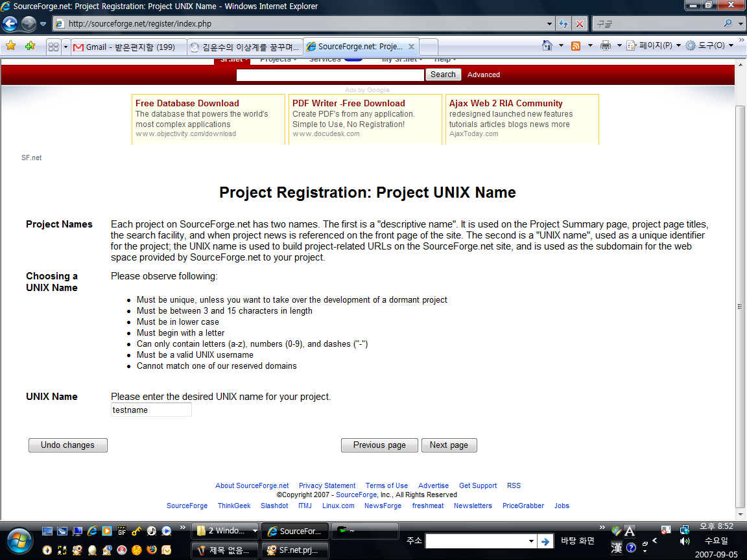This screenshot has width=747, height=560.
Task: Click the Next page button
Action: [x=449, y=445]
